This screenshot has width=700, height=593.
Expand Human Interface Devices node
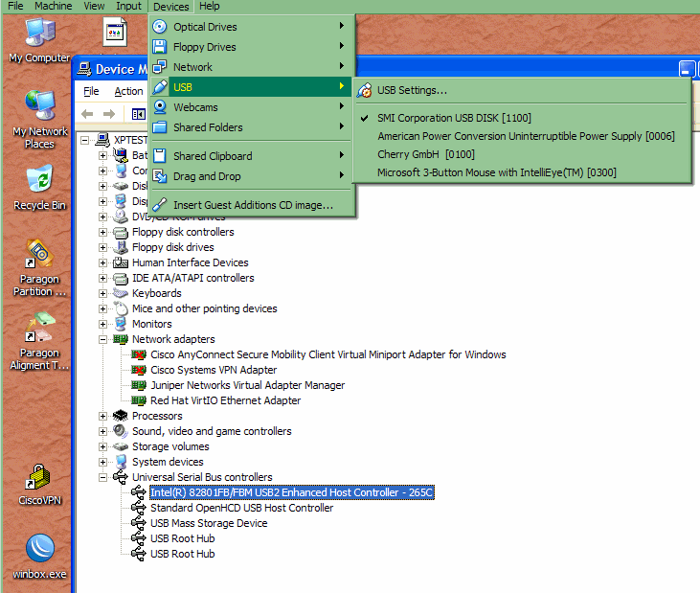(103, 263)
